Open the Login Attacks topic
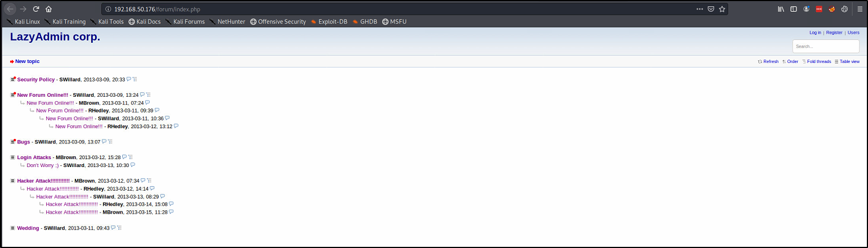 pyautogui.click(x=34, y=157)
